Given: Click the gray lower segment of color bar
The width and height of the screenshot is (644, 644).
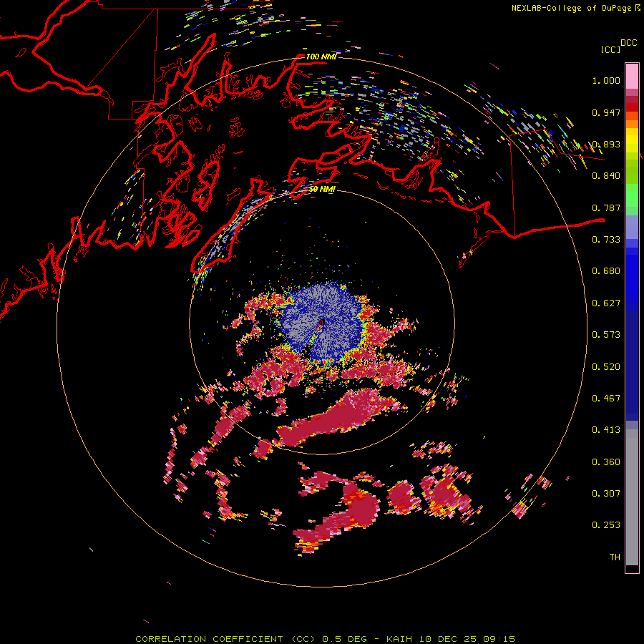Looking at the screenshot, I should [632, 497].
